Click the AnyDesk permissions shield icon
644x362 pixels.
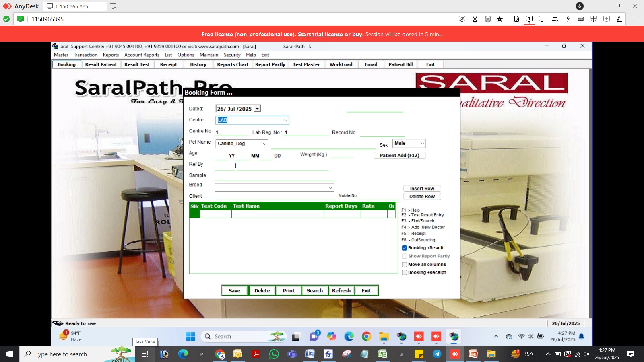594,19
